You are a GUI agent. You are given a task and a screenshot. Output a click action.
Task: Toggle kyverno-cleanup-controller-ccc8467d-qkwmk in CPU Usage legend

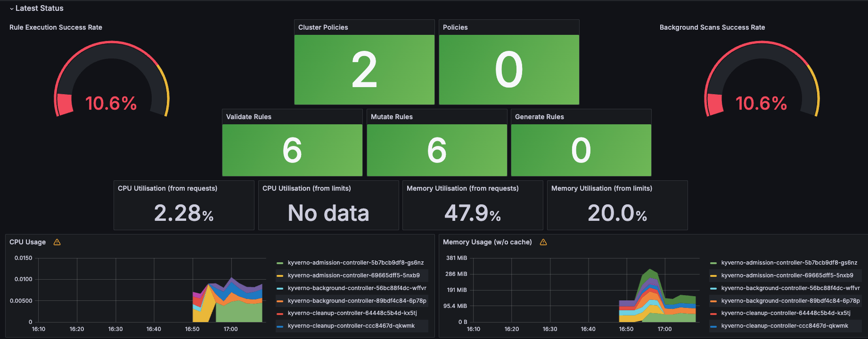[x=352, y=326]
